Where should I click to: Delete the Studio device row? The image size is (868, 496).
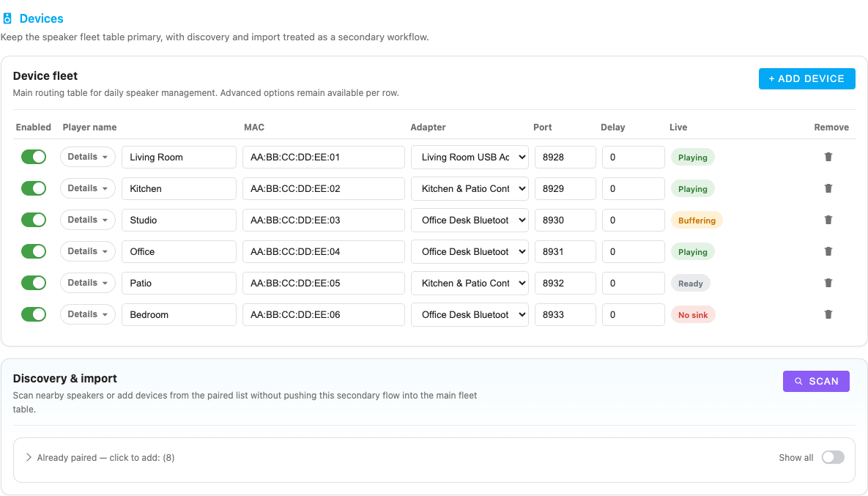828,220
